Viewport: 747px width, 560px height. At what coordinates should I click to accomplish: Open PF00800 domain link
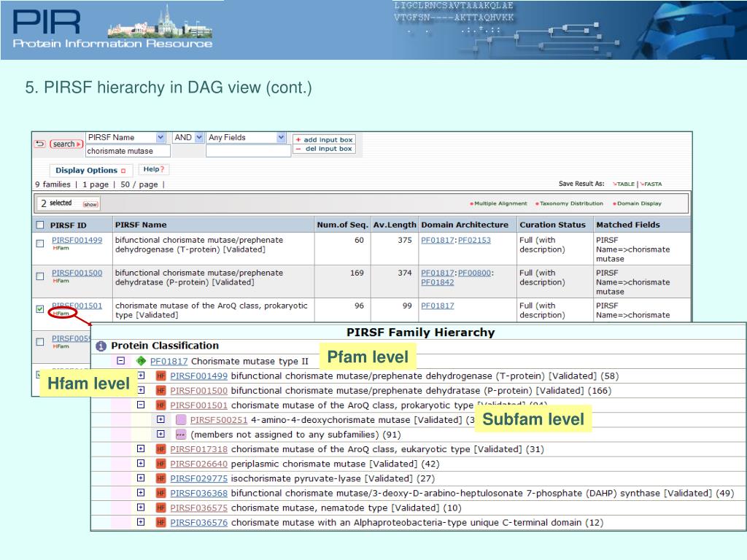tap(474, 273)
